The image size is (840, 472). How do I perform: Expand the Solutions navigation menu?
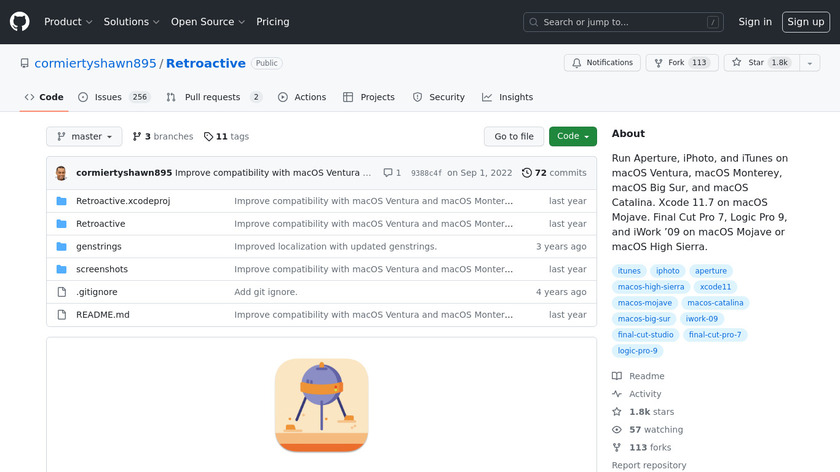click(x=131, y=22)
